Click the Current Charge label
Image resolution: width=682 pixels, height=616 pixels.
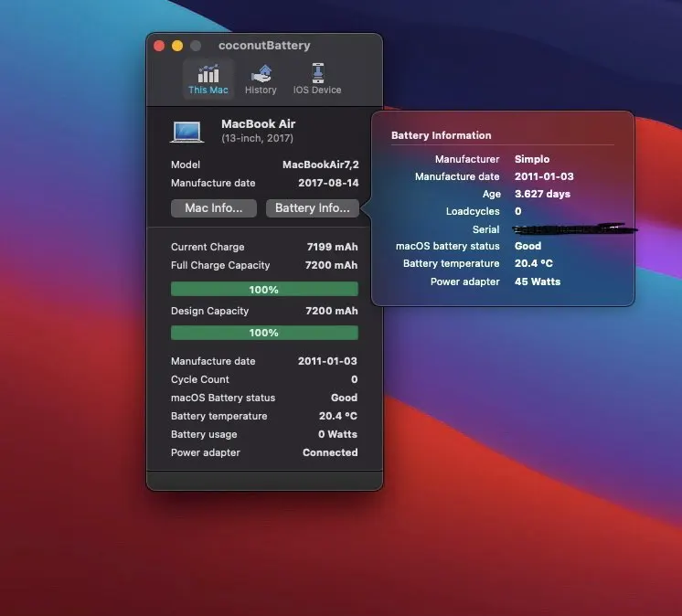click(208, 247)
